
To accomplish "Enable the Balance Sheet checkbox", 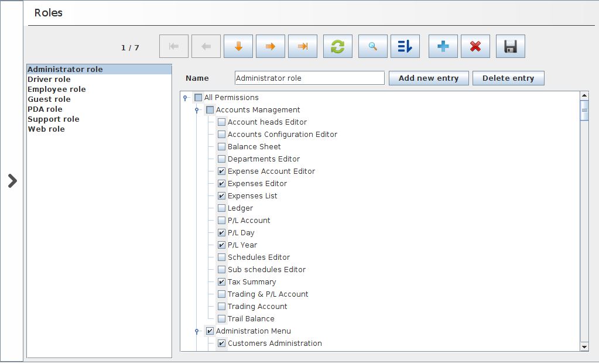I will pyautogui.click(x=221, y=147).
